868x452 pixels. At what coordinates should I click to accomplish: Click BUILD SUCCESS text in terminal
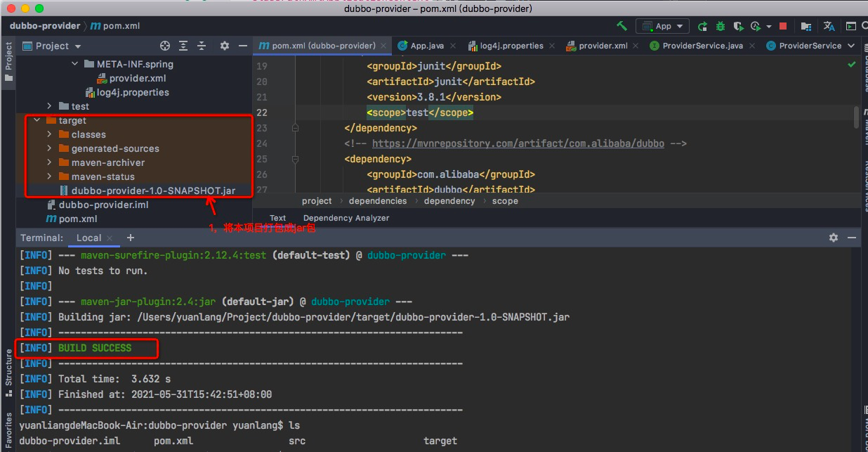(95, 348)
